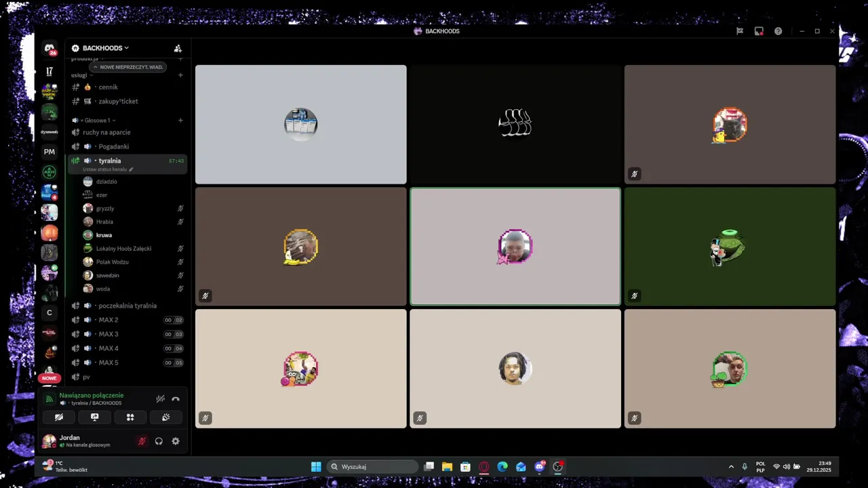Open the 17 server icon
The image size is (868, 488).
pyautogui.click(x=50, y=71)
